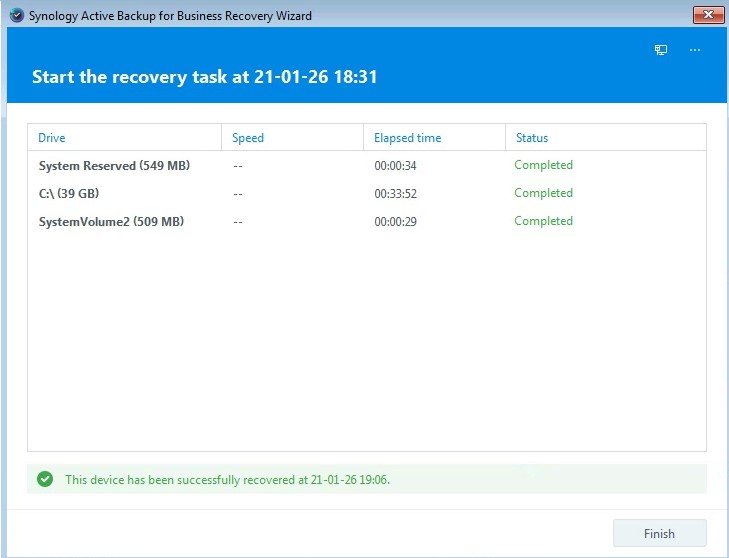The image size is (729, 558).
Task: Click Completed status for SystemVolume2
Action: (x=543, y=221)
